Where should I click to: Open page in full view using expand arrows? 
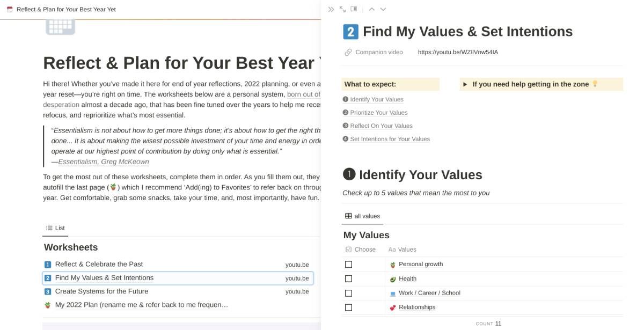pyautogui.click(x=342, y=9)
